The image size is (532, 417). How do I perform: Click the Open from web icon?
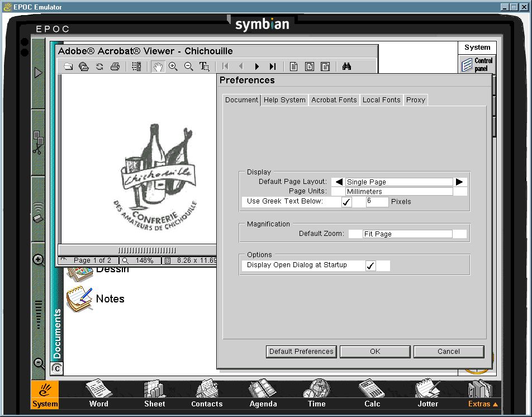[84, 67]
